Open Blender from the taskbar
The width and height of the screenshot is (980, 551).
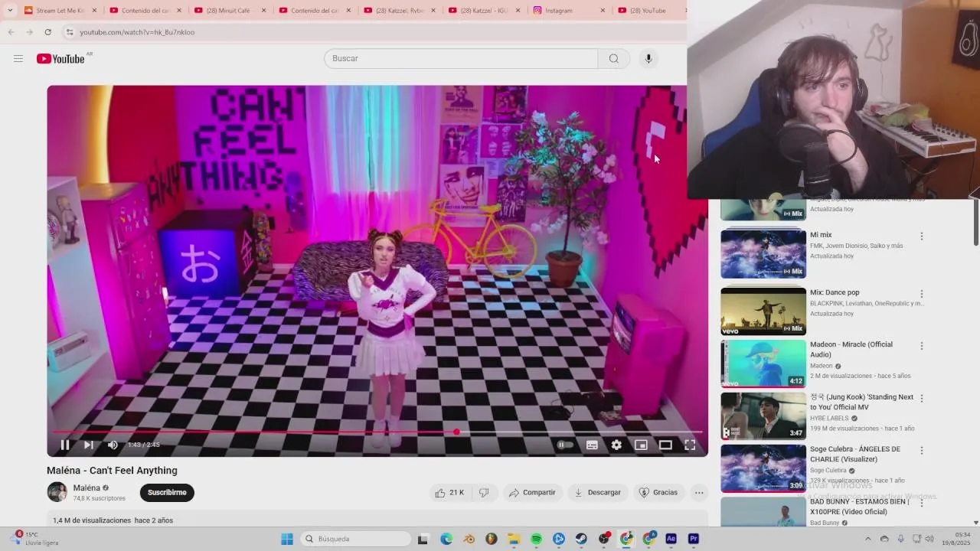tap(469, 539)
